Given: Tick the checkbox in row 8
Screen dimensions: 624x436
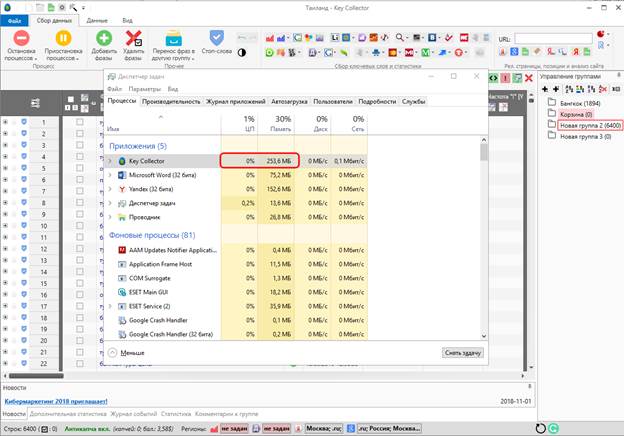Looking at the screenshot, I should point(80,202).
